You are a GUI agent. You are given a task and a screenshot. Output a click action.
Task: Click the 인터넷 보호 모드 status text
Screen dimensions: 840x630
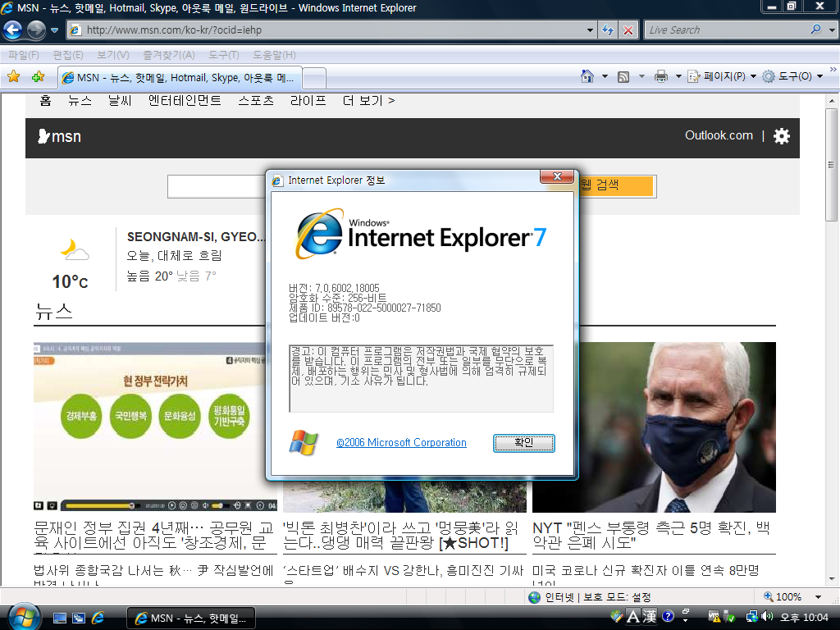coord(597,597)
